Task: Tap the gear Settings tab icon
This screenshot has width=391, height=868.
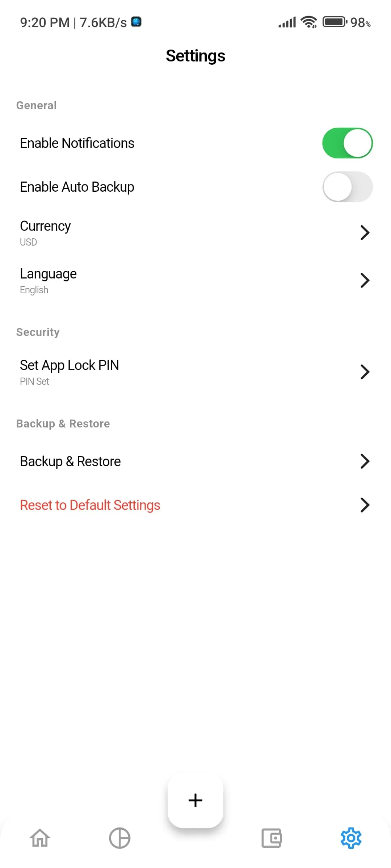Action: click(x=351, y=838)
